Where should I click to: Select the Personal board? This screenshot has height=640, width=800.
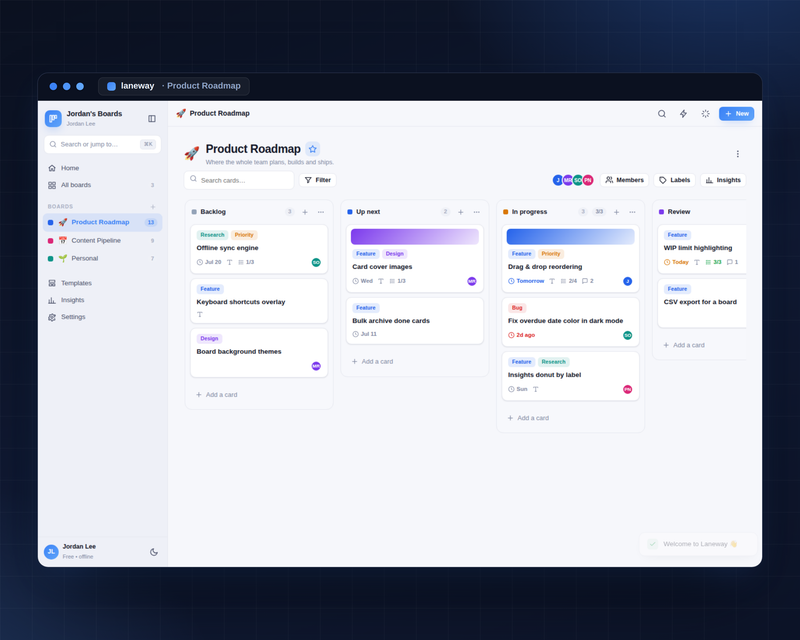pos(102,258)
